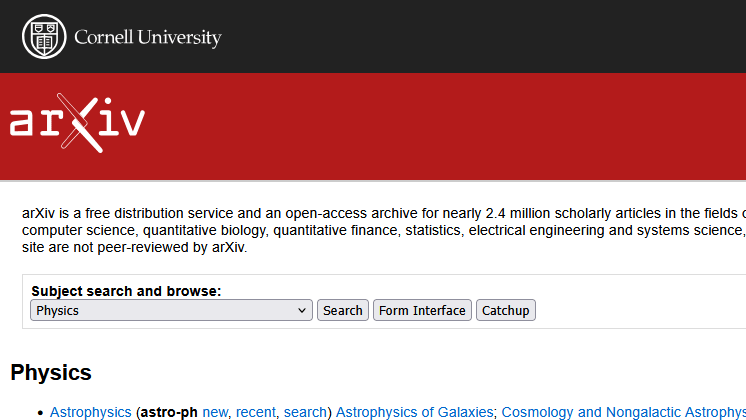View astro-ph new submissions link
Viewport: 746px width, 420px height.
[x=215, y=412]
